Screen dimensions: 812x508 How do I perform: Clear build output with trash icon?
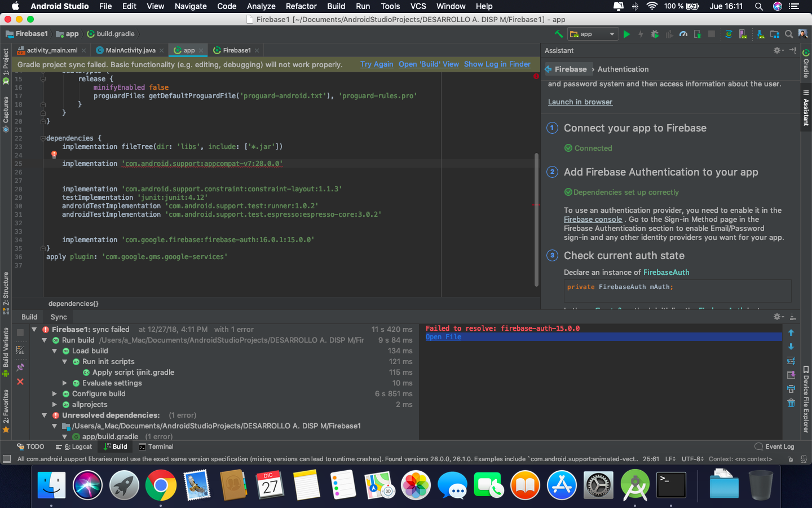pos(791,402)
